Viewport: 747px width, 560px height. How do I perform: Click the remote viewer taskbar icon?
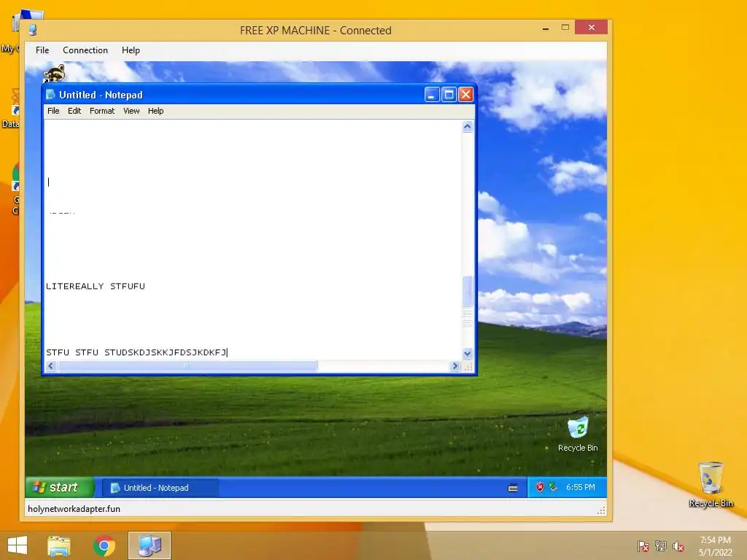click(x=149, y=545)
